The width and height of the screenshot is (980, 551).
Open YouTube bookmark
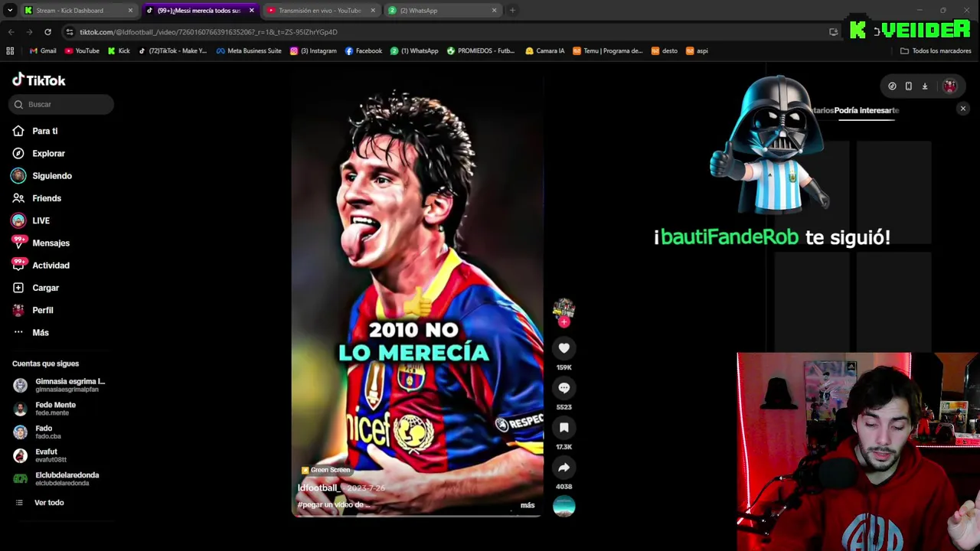(82, 51)
